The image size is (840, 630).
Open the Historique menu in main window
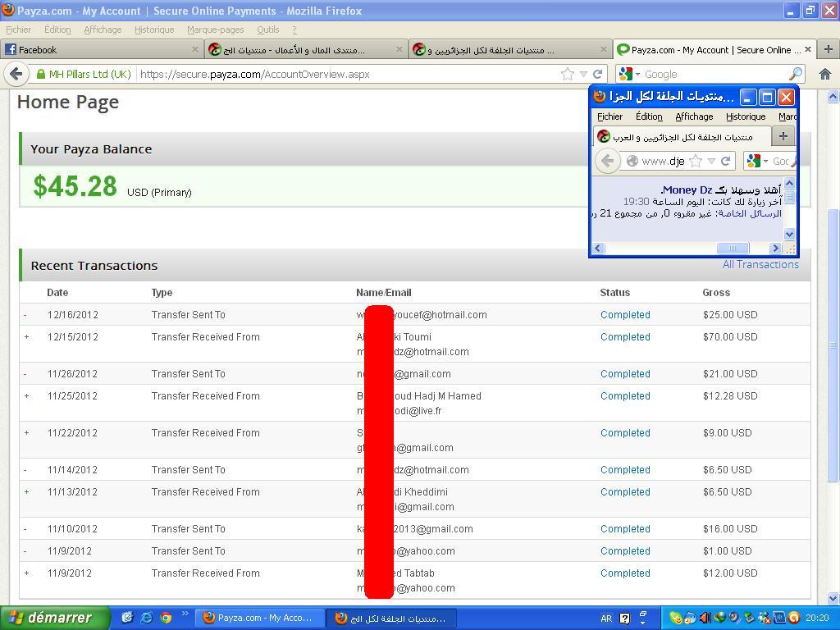click(x=154, y=30)
